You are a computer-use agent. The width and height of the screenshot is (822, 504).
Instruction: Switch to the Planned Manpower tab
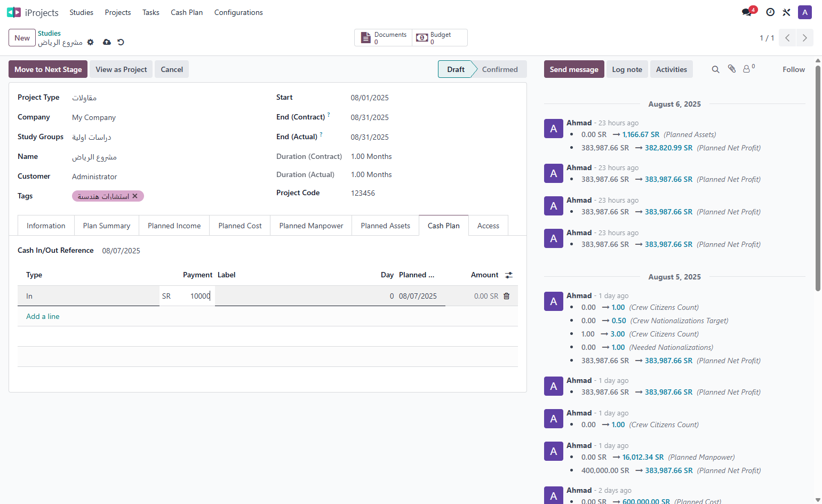coord(311,226)
